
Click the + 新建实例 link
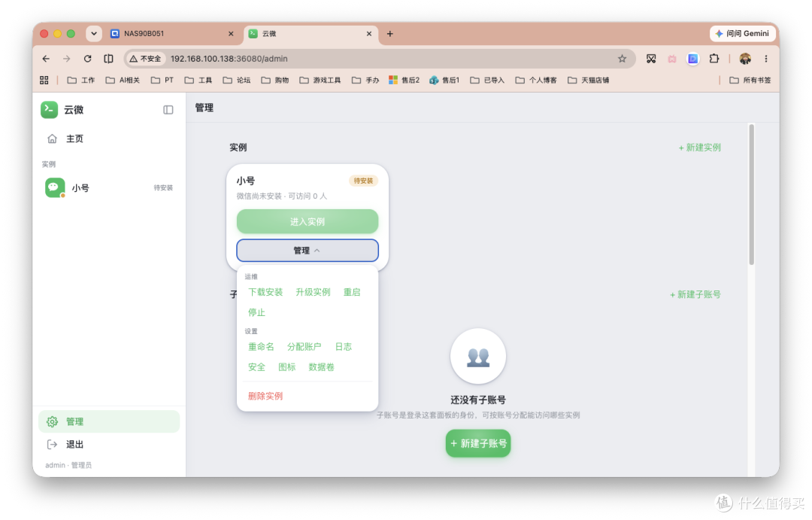click(699, 147)
